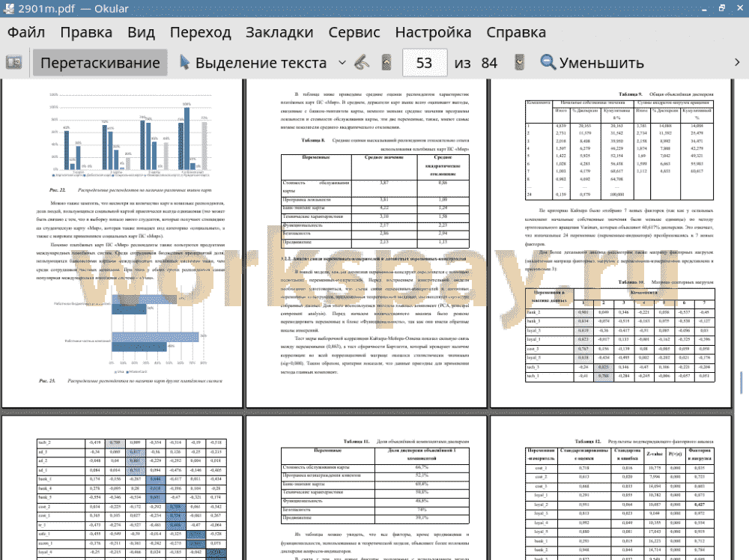Switch to Выделение текста tool
The image size is (749, 560).
253,63
